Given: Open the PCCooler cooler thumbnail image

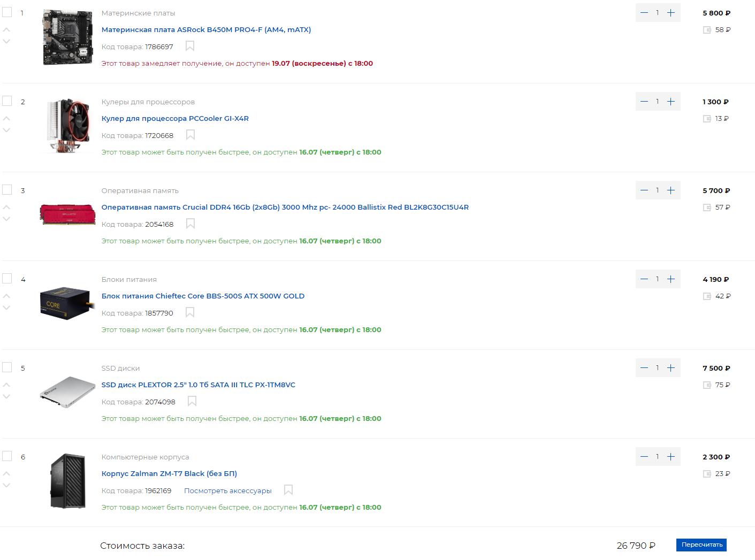Looking at the screenshot, I should click(67, 126).
